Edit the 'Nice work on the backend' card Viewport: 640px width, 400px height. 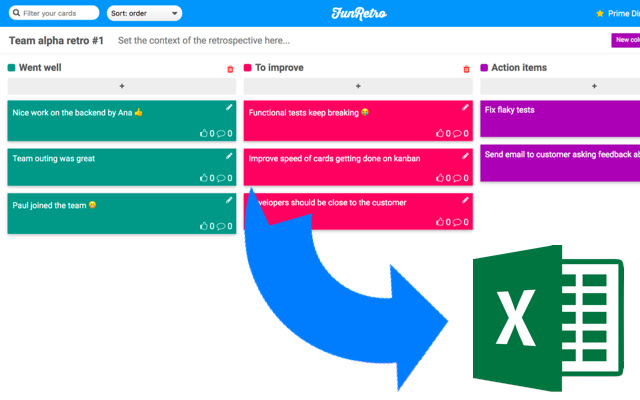229,107
